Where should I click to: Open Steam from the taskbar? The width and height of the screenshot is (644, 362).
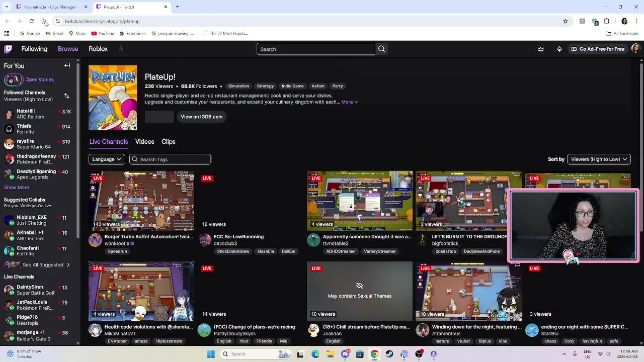coord(389,354)
